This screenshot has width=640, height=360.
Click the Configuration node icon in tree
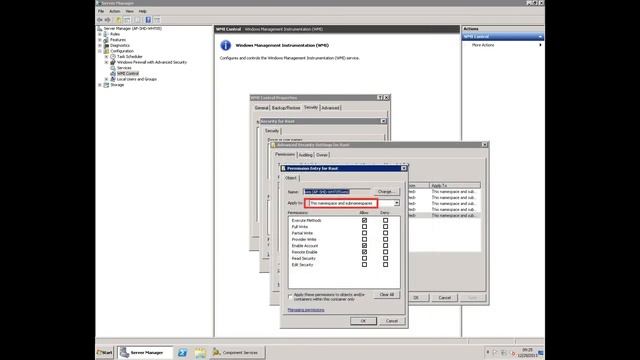[x=106, y=51]
